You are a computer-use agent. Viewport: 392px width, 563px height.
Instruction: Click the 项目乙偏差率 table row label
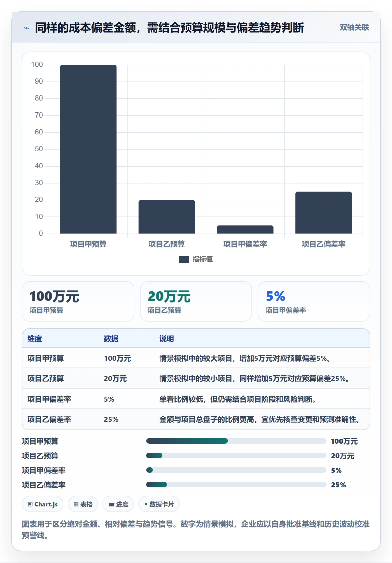pos(49,420)
